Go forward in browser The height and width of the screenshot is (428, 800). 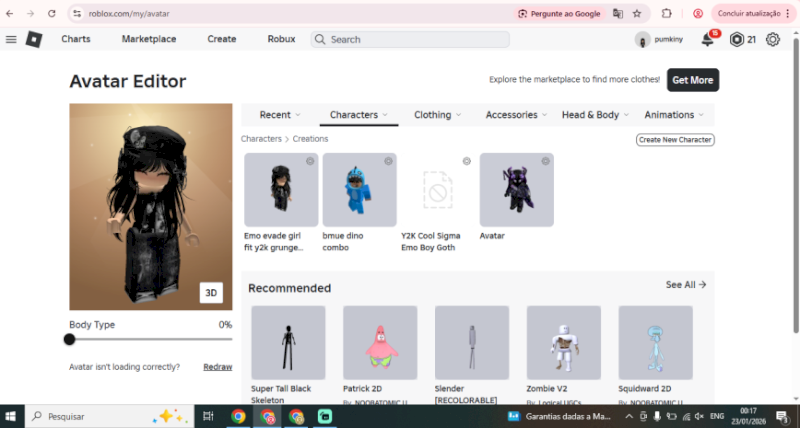pyautogui.click(x=31, y=14)
